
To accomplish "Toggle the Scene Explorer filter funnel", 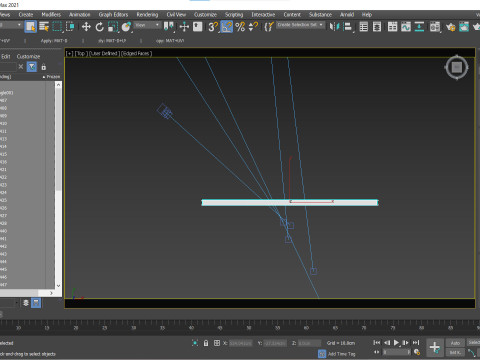I will pyautogui.click(x=32, y=67).
